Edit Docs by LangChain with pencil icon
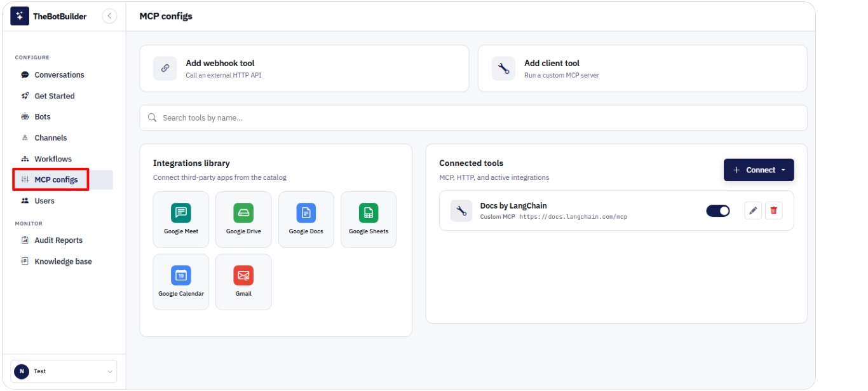 pyautogui.click(x=753, y=210)
